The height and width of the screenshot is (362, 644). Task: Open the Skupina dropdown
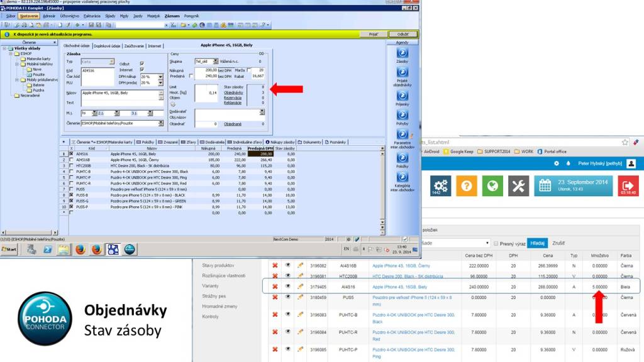pyautogui.click(x=215, y=62)
